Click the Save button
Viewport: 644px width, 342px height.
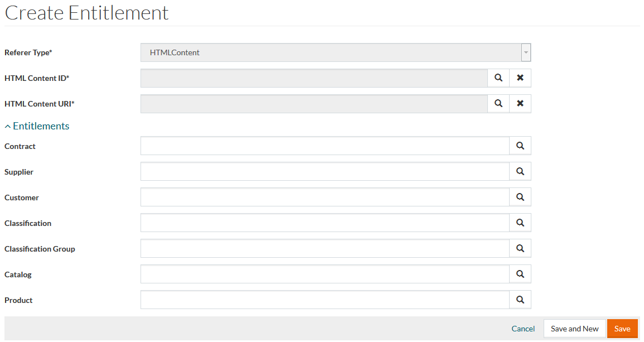pos(622,329)
